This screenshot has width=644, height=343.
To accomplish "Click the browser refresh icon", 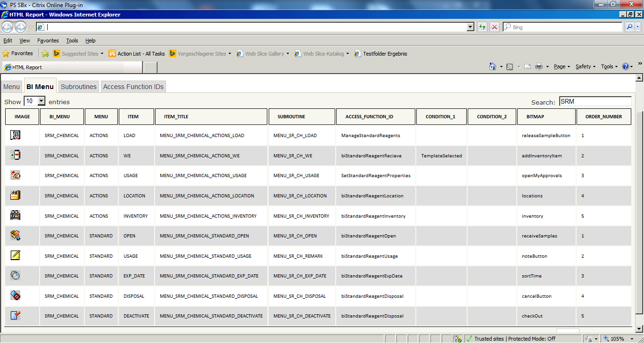I will click(482, 27).
